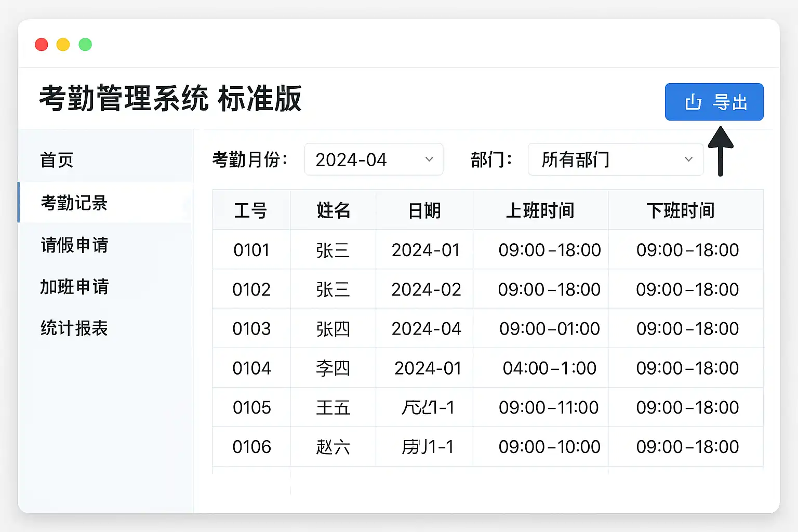This screenshot has width=798, height=532.
Task: Sort by the 上班时间 column header
Action: (x=540, y=210)
